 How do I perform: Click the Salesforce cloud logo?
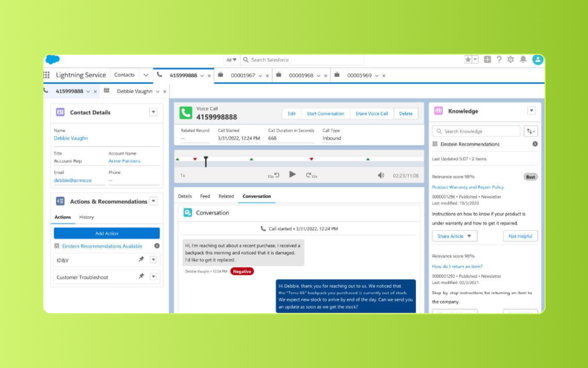52,59
